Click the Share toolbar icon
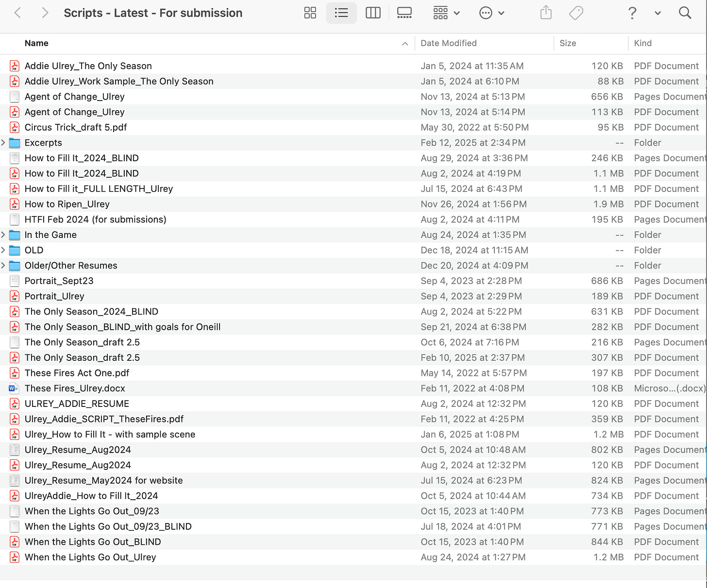Image resolution: width=707 pixels, height=588 pixels. pyautogui.click(x=546, y=13)
